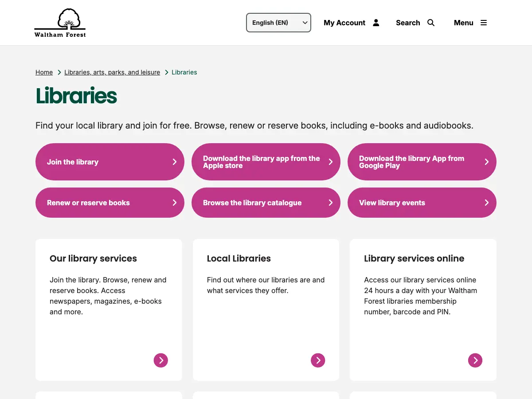
Task: Click the Waltham Forest tree logo
Action: pos(60,23)
